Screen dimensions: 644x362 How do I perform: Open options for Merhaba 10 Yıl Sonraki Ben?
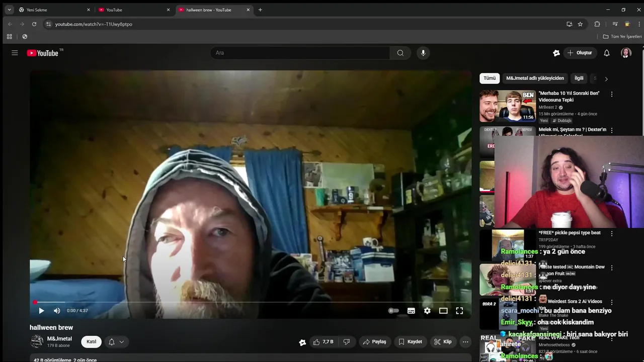612,94
